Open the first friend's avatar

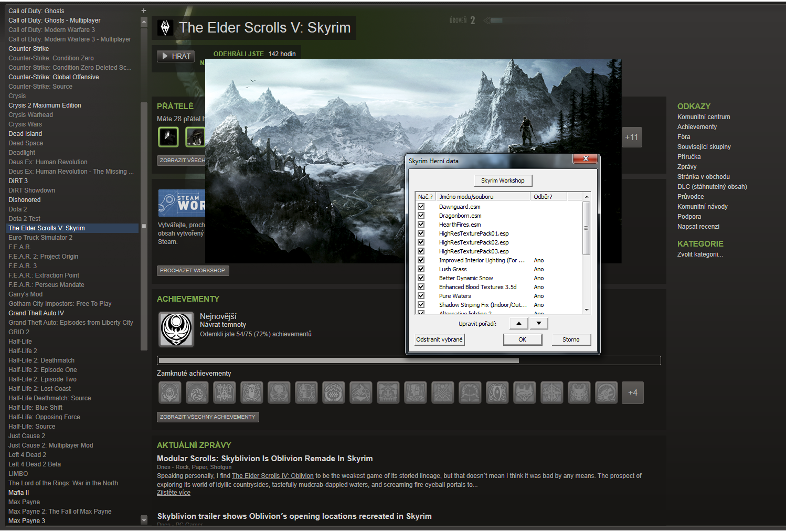pos(168,137)
